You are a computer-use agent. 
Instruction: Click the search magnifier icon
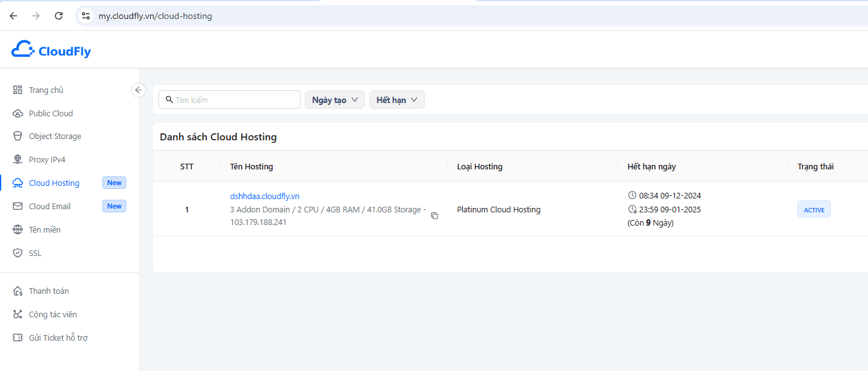(x=169, y=100)
